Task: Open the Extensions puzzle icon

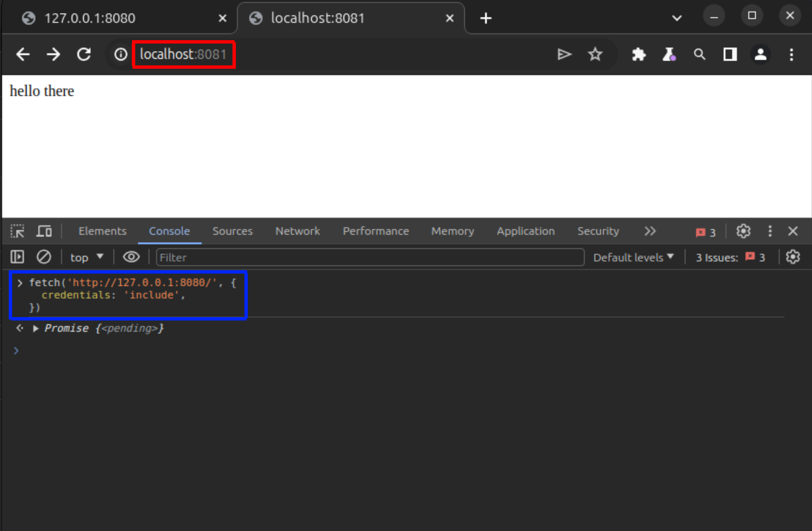Action: (639, 54)
